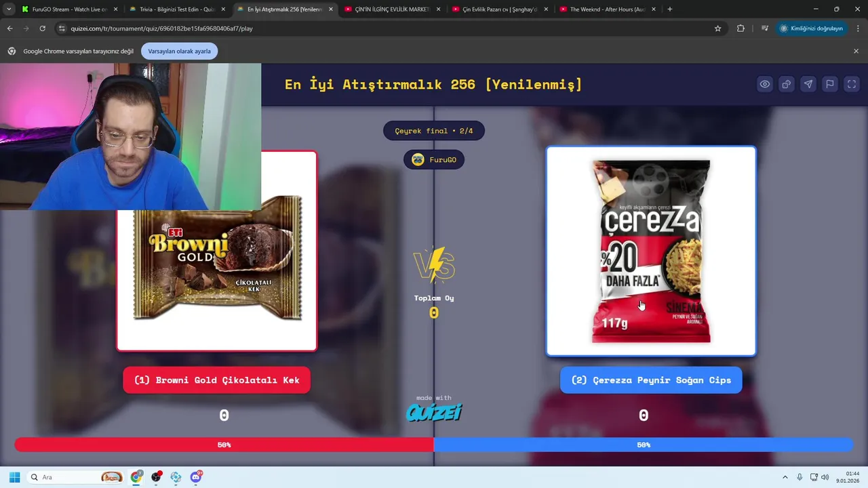Switch to The Weeknd - After Hours tab

(x=608, y=9)
